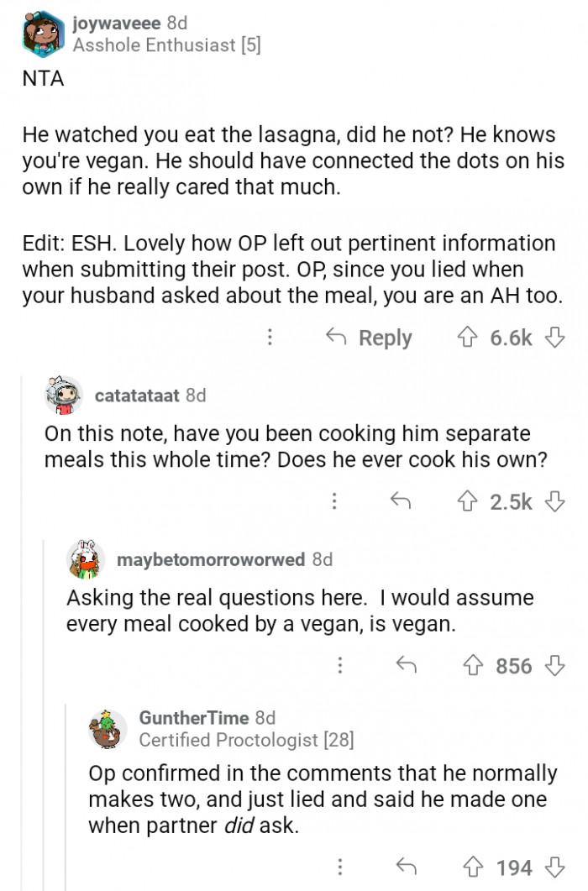This screenshot has width=588, height=891.
Task: Downvote maybetomorroworwed's comment
Action: click(x=552, y=666)
